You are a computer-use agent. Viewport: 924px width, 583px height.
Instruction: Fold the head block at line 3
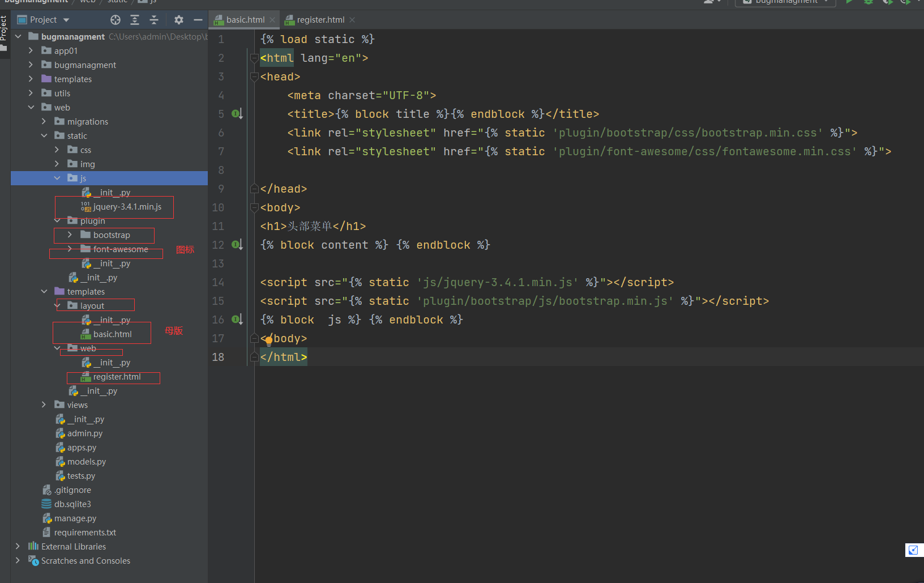[254, 76]
